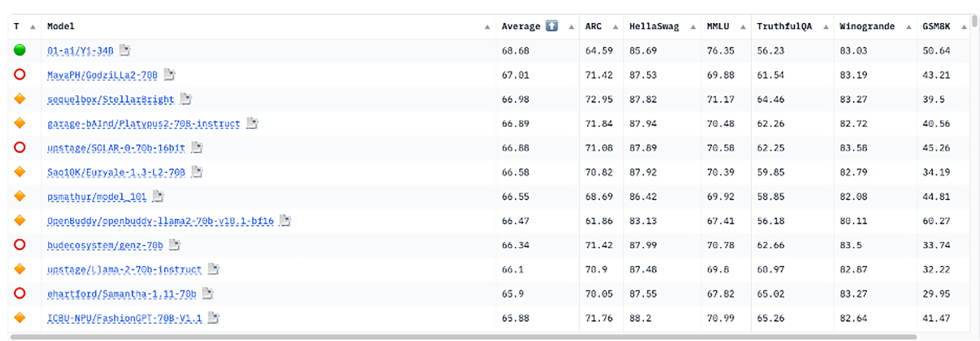Click the horizontal scrollbar below the table
The height and width of the screenshot is (341, 980).
(463, 337)
